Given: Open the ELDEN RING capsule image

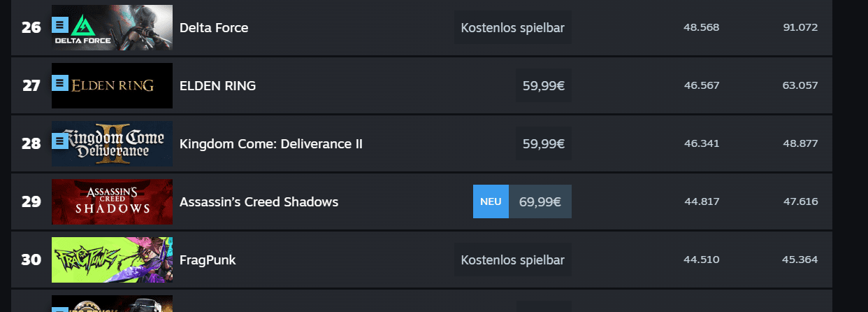Looking at the screenshot, I should pyautogui.click(x=112, y=86).
